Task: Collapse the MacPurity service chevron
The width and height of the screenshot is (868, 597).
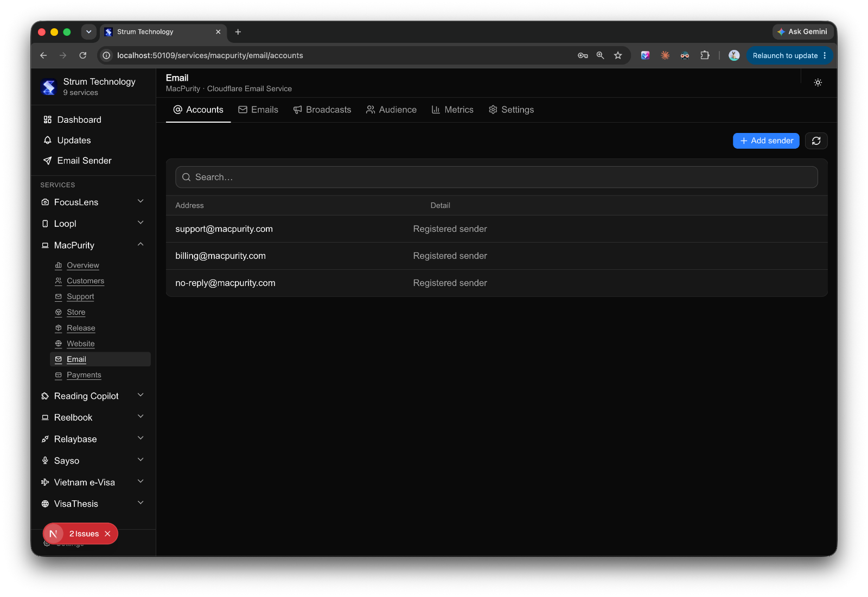Action: point(141,244)
